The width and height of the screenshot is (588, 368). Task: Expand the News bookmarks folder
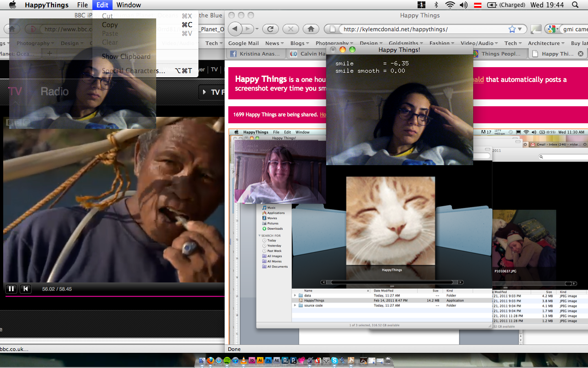tap(274, 43)
